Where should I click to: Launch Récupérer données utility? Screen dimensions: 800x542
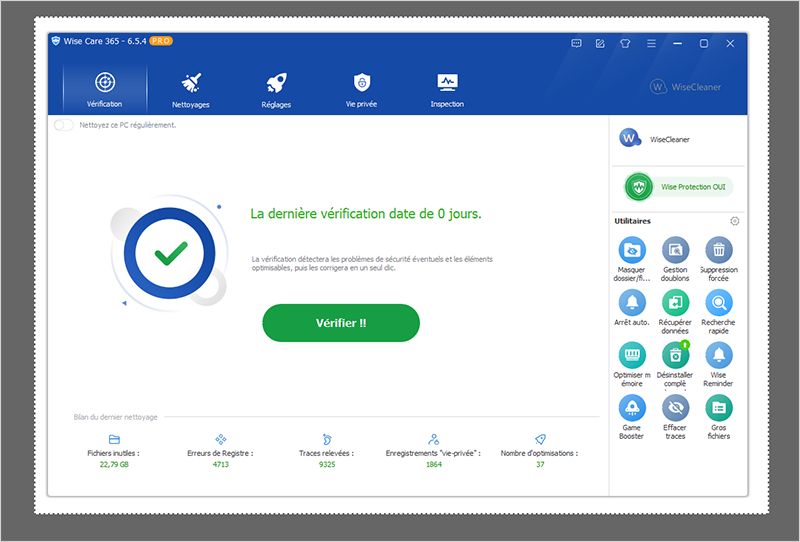coord(675,311)
